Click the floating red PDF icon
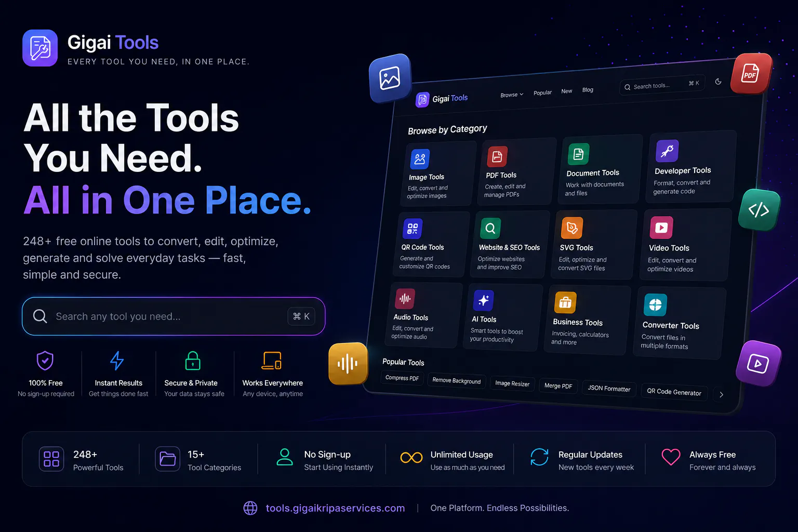This screenshot has height=532, width=798. (750, 73)
